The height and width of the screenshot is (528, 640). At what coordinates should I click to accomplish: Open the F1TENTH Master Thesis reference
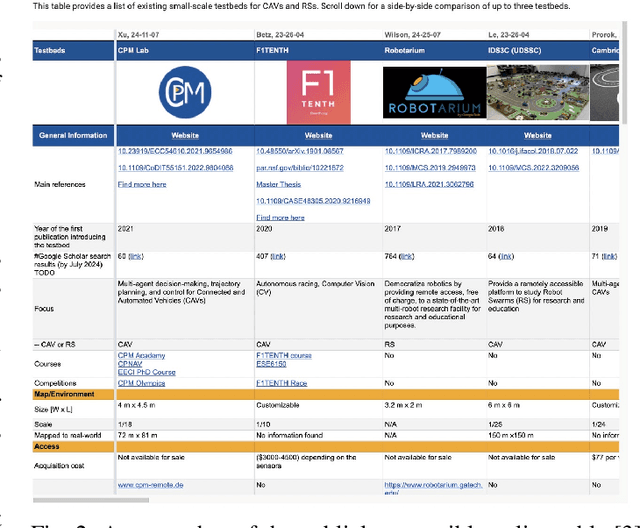click(281, 185)
